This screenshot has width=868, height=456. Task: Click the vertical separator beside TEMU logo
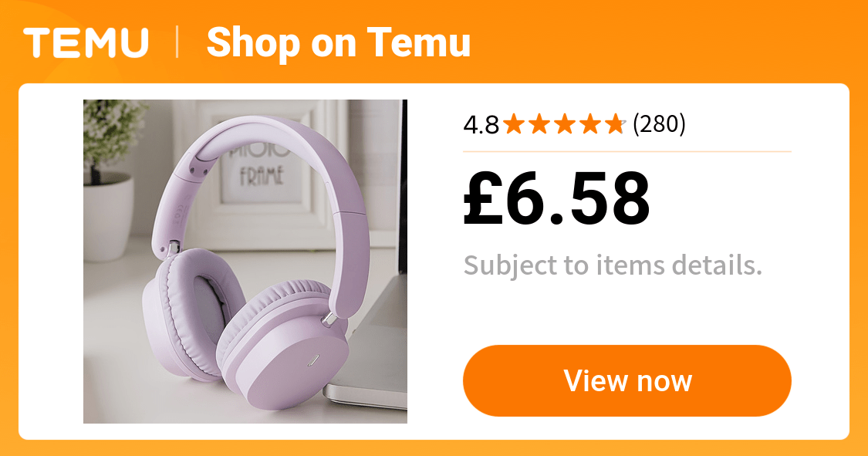[x=177, y=42]
